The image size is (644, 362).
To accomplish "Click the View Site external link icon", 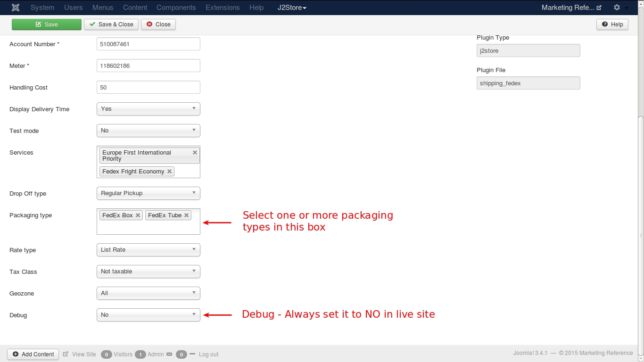I will 66,354.
